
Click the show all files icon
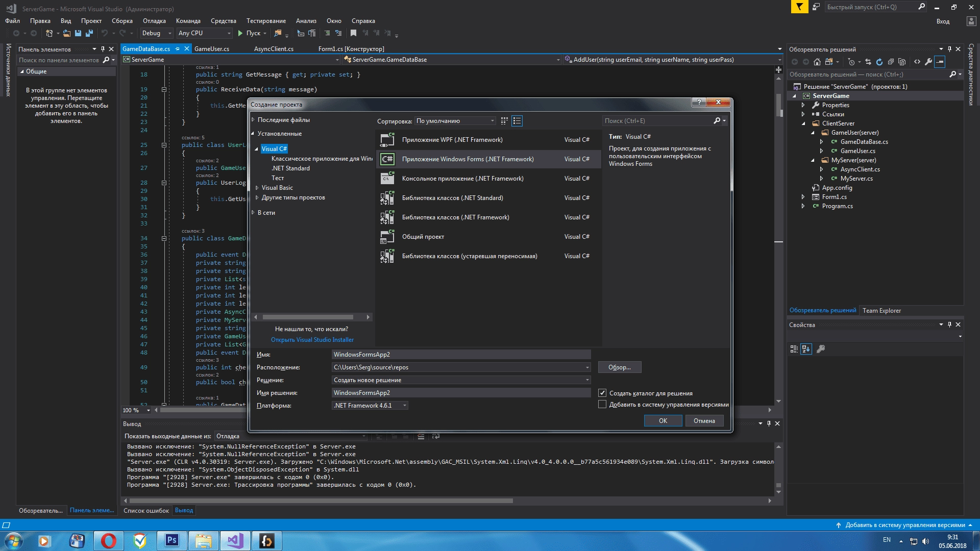pos(902,62)
